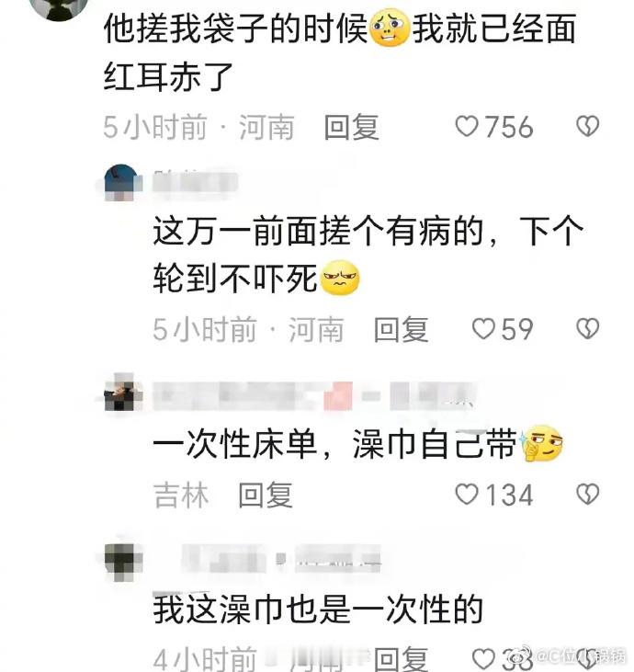Open blurred username above 我这澡巾 reply
This screenshot has width=634, height=672.
coord(281,558)
